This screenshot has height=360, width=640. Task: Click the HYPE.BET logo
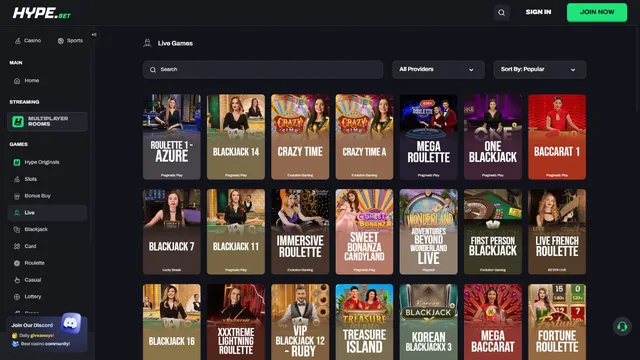click(42, 13)
